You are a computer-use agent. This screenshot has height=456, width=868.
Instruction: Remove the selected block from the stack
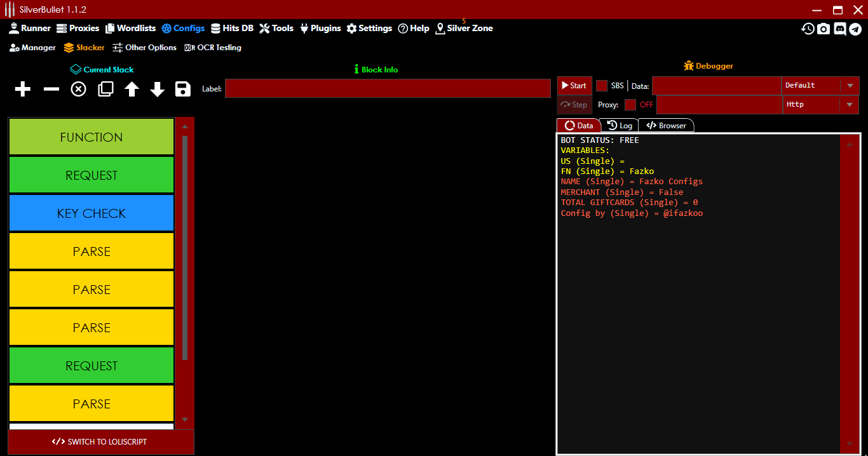click(51, 89)
